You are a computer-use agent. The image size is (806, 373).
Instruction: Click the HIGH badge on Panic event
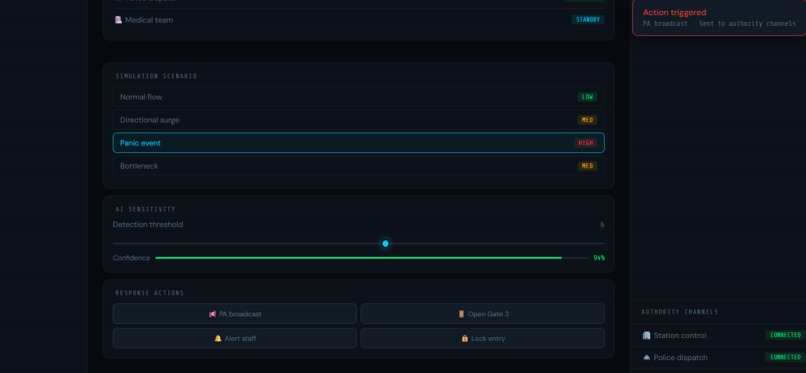coord(585,143)
